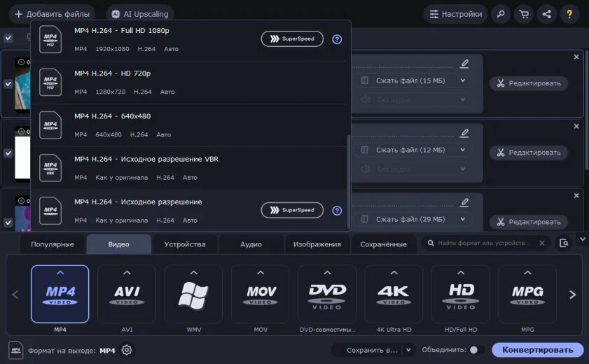Viewport: 589px width, 364px height.
Task: Choose HD/Full HD format icon
Action: (461, 294)
